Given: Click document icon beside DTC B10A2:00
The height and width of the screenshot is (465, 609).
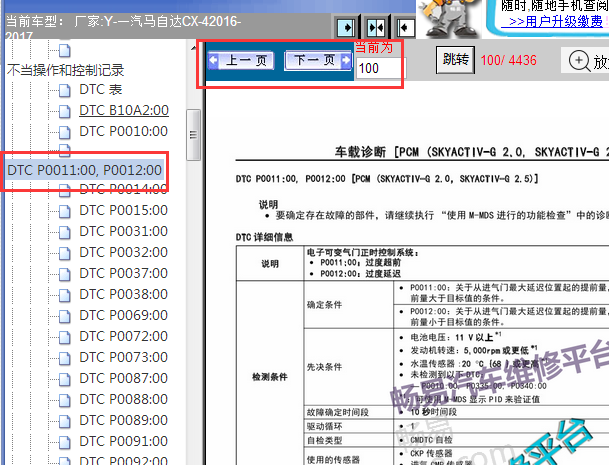Looking at the screenshot, I should [x=65, y=111].
